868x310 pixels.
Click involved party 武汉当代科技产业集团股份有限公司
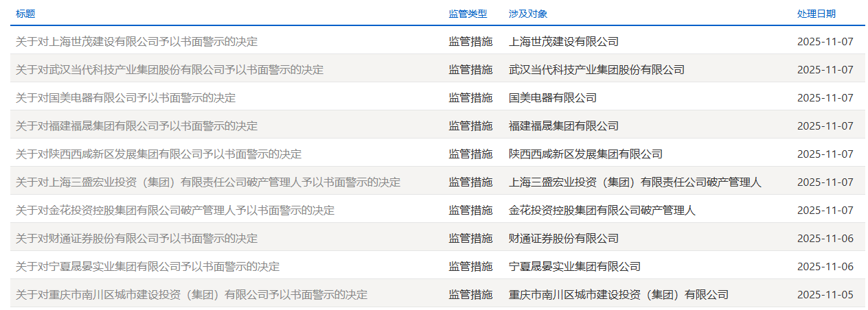click(597, 69)
